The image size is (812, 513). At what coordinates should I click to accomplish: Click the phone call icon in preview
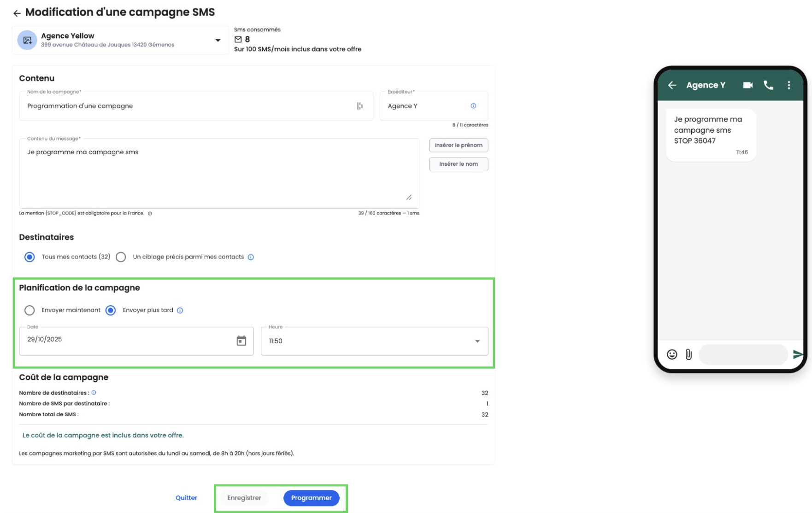pyautogui.click(x=768, y=85)
